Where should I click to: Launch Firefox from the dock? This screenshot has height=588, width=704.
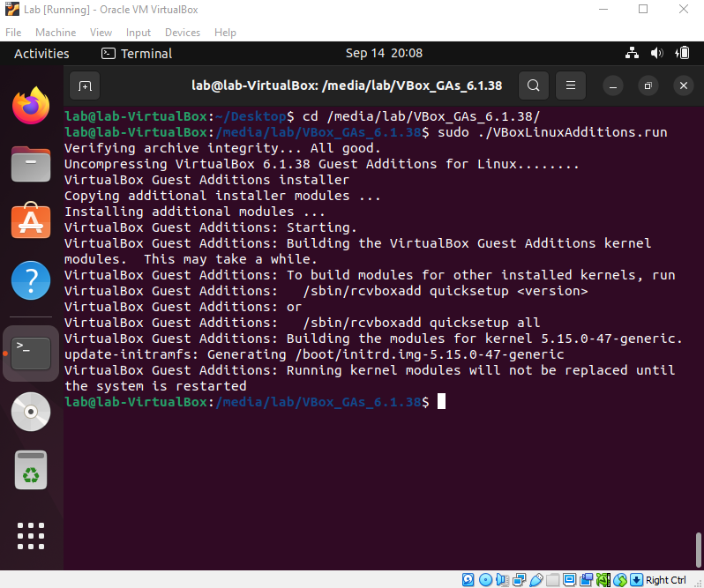click(31, 106)
